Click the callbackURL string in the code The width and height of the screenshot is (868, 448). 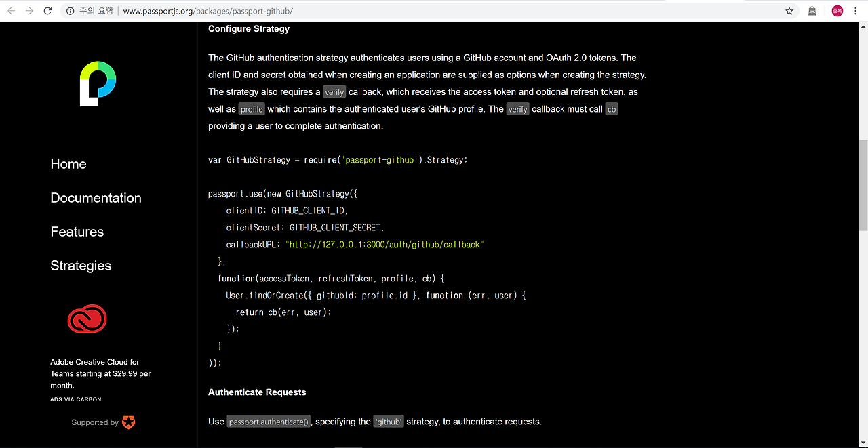(384, 245)
